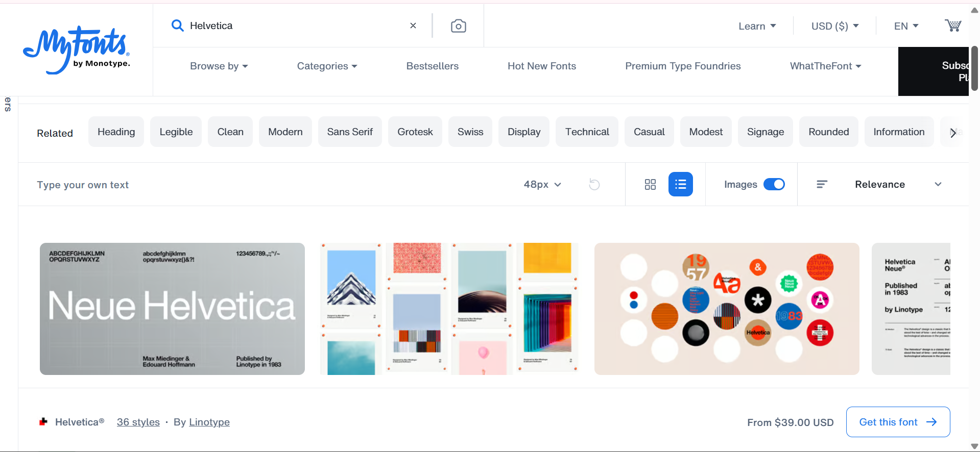
Task: Open the Helvetica® font name
Action: coord(80,422)
